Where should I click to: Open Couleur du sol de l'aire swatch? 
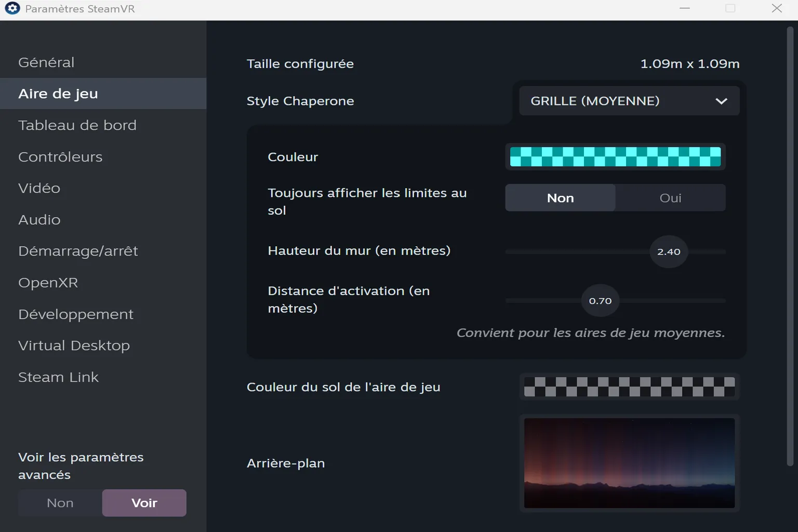pyautogui.click(x=629, y=387)
